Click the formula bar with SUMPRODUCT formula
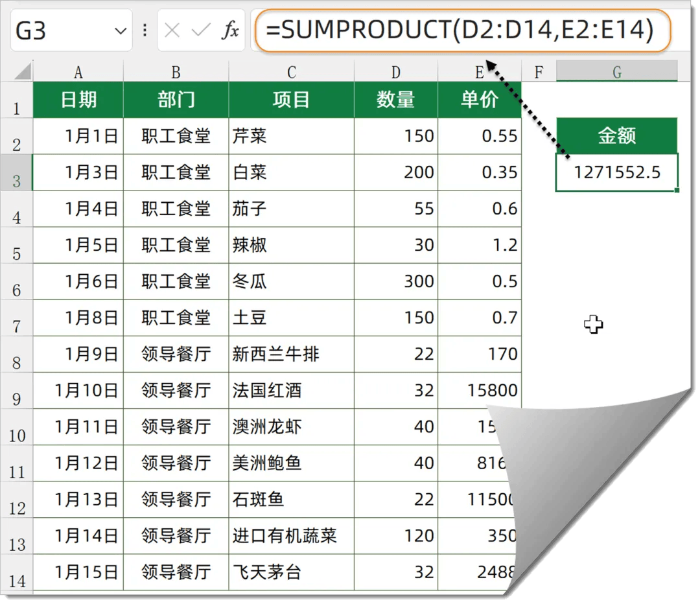Viewport: 700px width, 604px height. click(463, 30)
